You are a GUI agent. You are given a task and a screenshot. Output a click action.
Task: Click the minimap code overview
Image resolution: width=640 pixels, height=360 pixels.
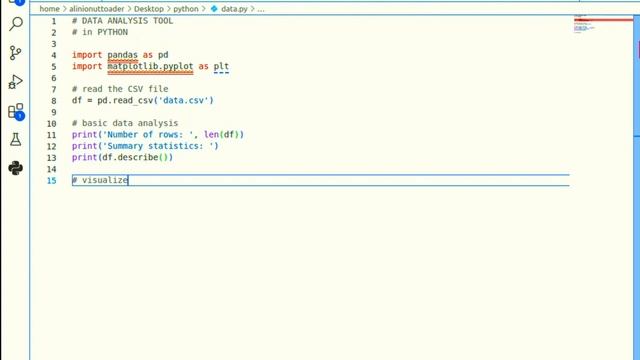click(x=602, y=24)
